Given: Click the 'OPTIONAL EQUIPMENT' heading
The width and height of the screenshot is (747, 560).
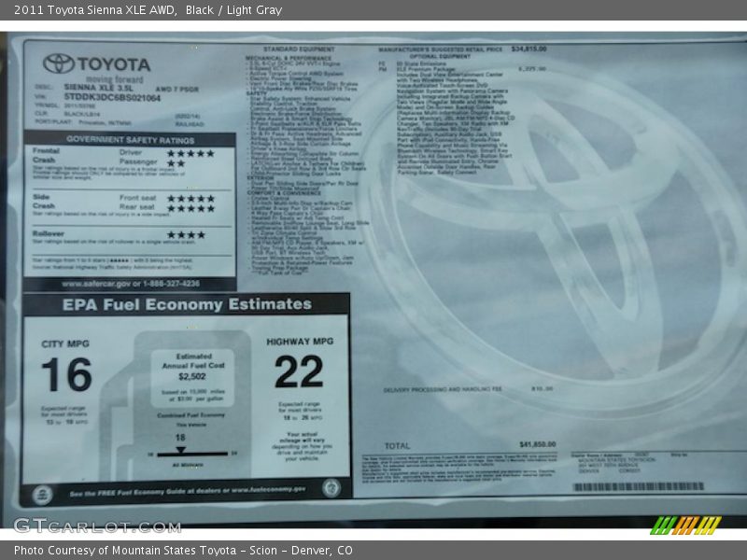Looking at the screenshot, I should [x=440, y=56].
